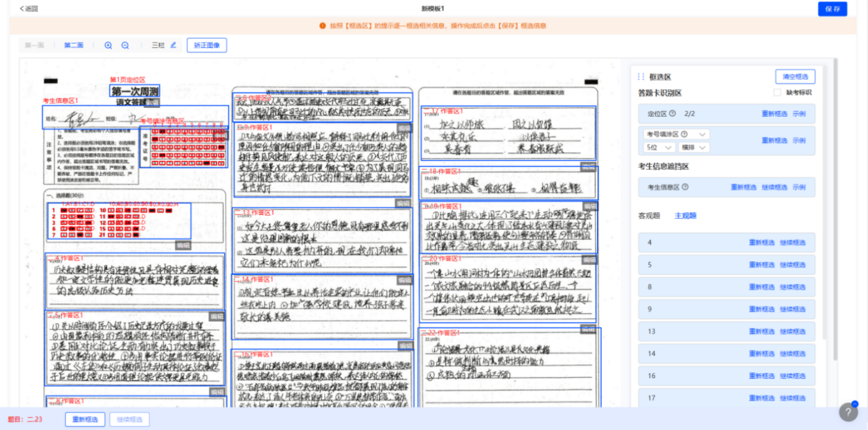Click 重新框选 in the 考生信息区 row

click(743, 187)
